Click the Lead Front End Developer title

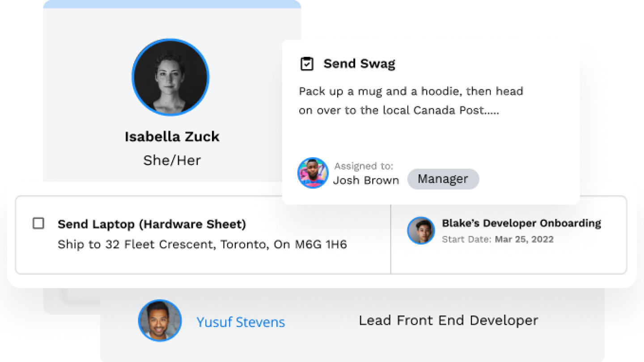448,320
